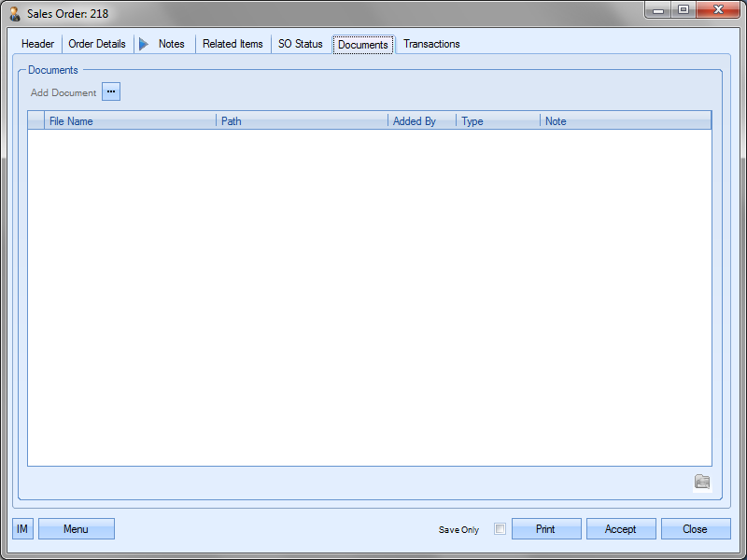Click the Sales Order window title icon
The height and width of the screenshot is (560, 747).
click(15, 14)
